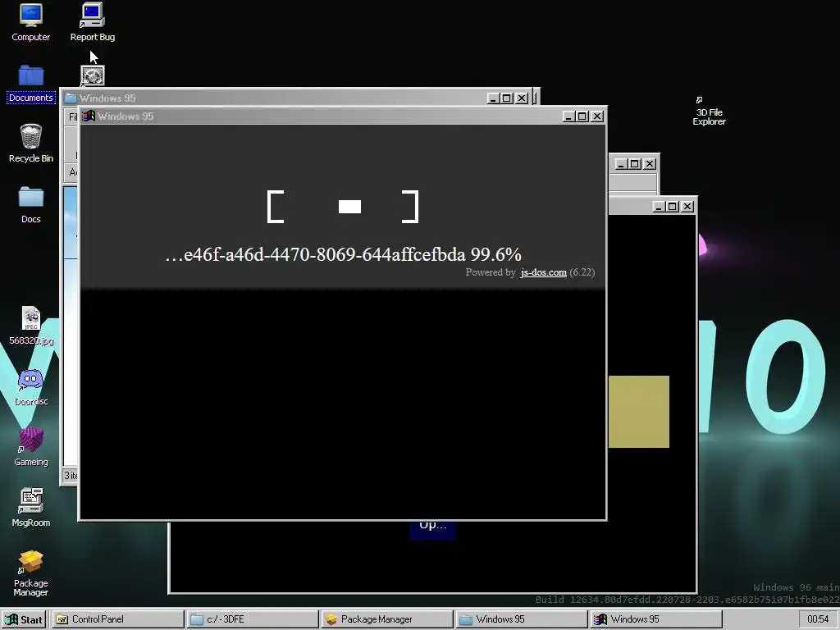Open the 568320.jpg image file
Viewport: 840px width, 630px height.
pyautogui.click(x=30, y=326)
